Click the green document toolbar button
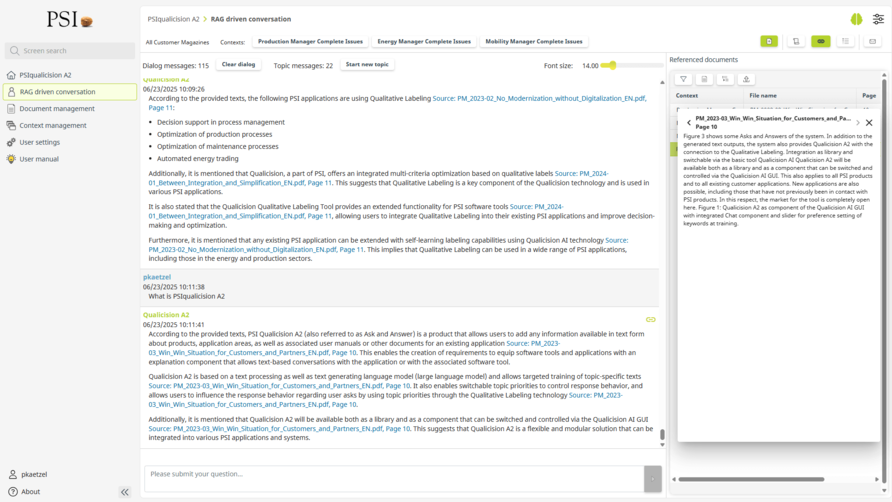The height and width of the screenshot is (502, 892). coord(769,42)
